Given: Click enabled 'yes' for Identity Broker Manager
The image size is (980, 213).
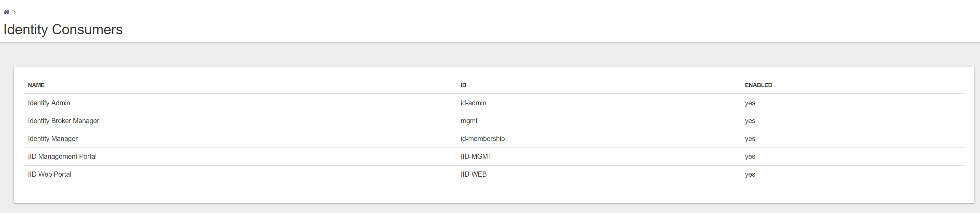Looking at the screenshot, I should [x=750, y=121].
